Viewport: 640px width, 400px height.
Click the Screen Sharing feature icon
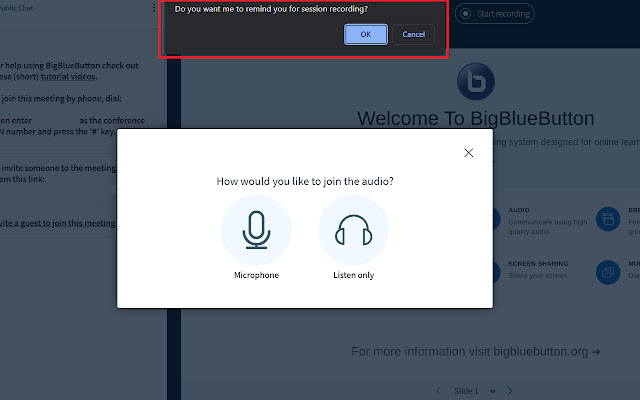point(497,271)
